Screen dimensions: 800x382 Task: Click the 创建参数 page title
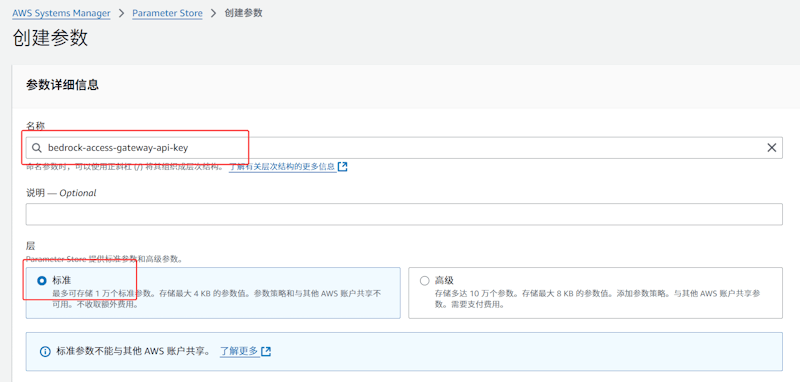pyautogui.click(x=50, y=38)
